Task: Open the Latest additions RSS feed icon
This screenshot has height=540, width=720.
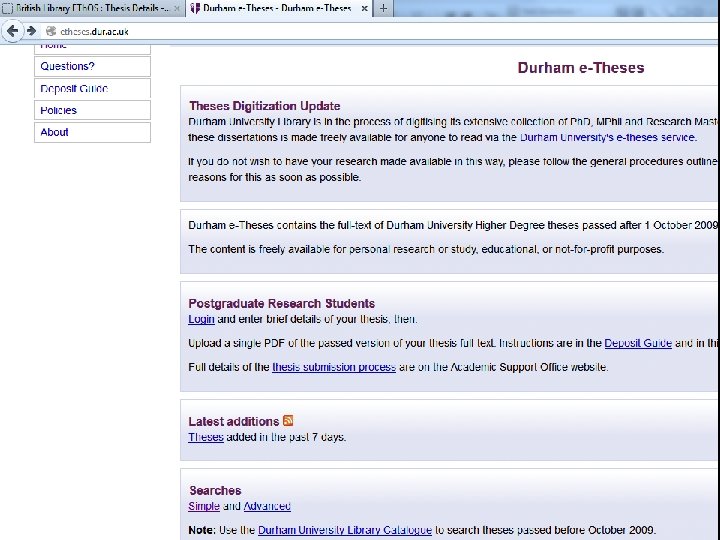Action: click(288, 420)
